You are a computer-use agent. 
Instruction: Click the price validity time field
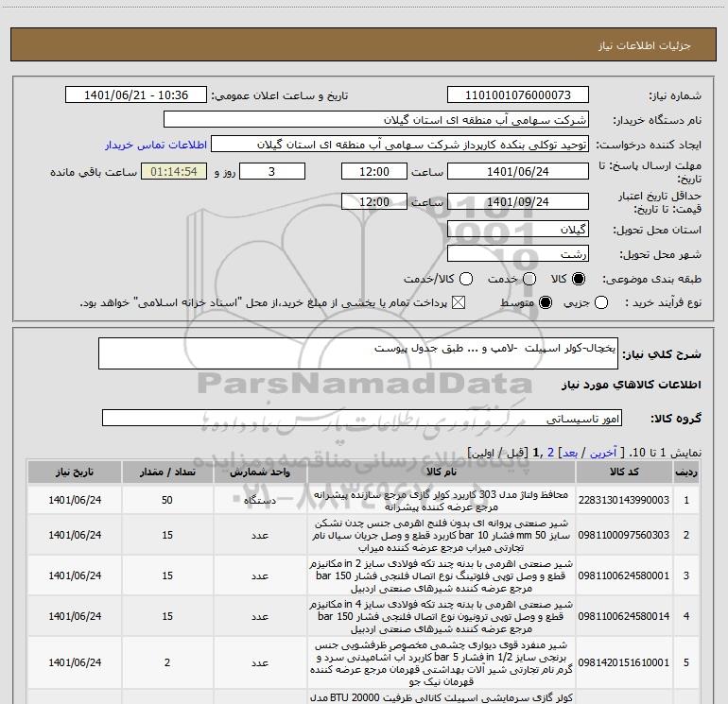tap(374, 201)
